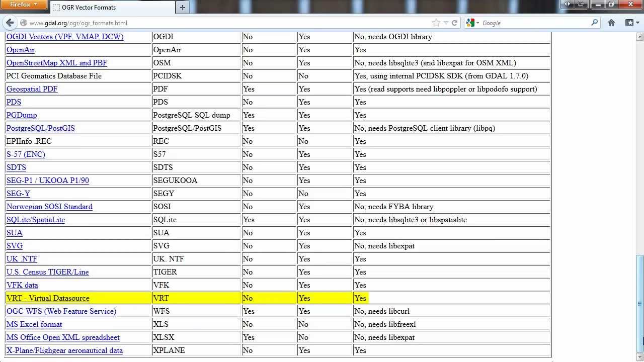644x362 pixels.
Task: Open the OGDI Vectors link
Action: (65, 37)
